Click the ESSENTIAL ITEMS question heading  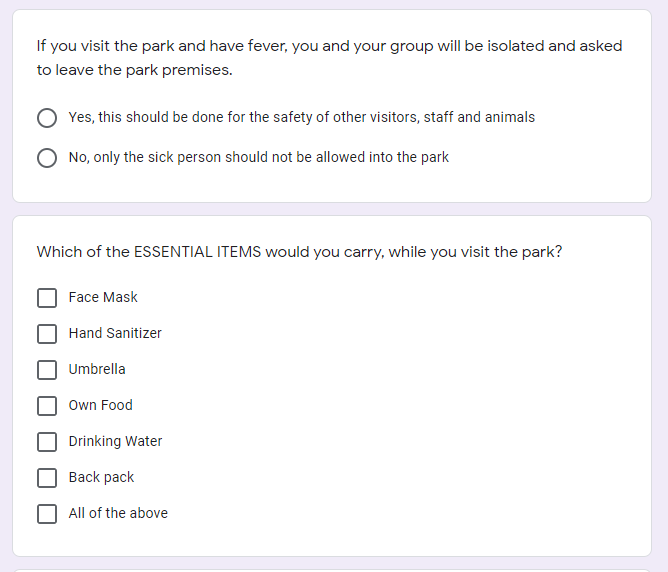(x=299, y=252)
